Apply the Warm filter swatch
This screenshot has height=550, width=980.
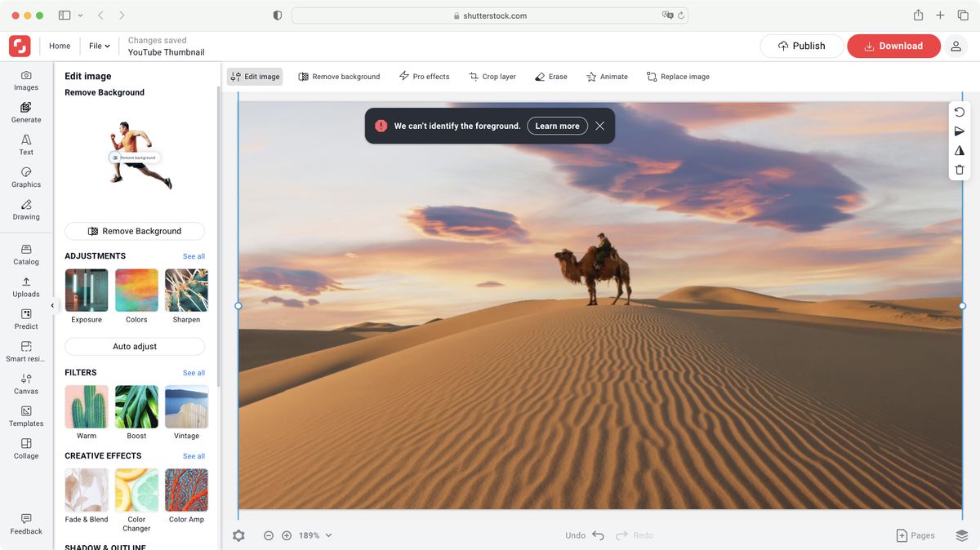click(x=86, y=406)
